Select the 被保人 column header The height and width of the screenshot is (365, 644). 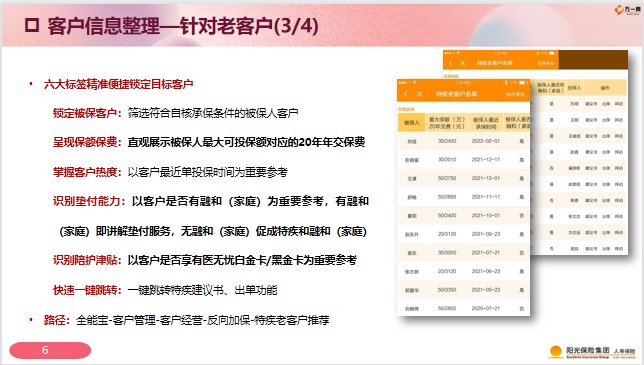412,123
